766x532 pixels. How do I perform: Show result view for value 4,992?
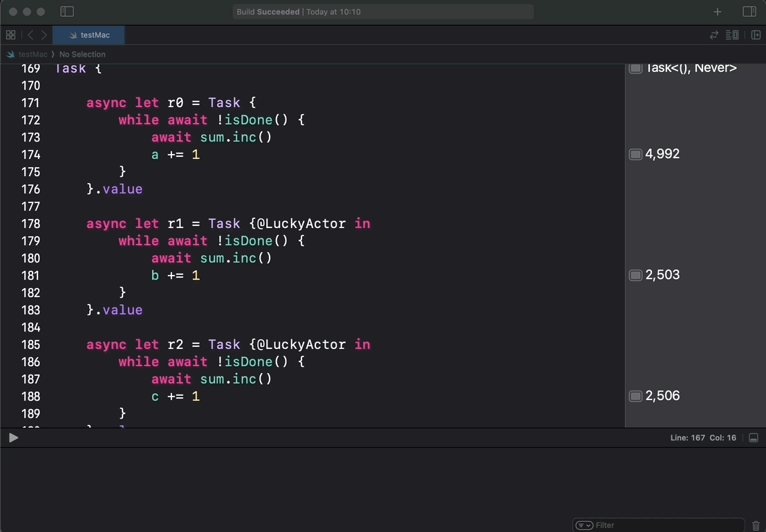coord(635,154)
